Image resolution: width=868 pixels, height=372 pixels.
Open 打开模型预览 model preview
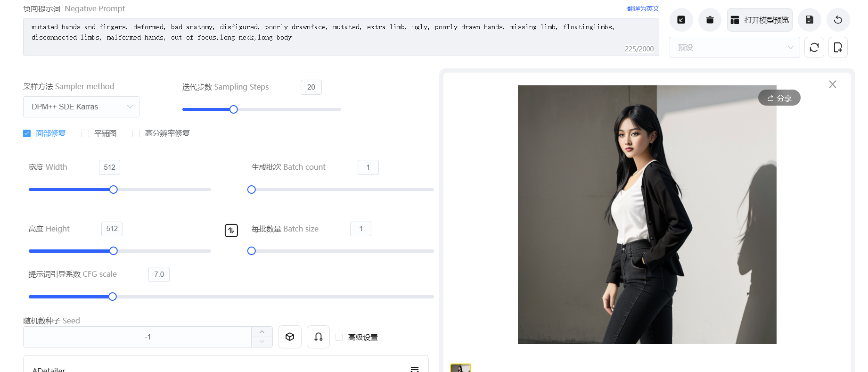coord(760,20)
